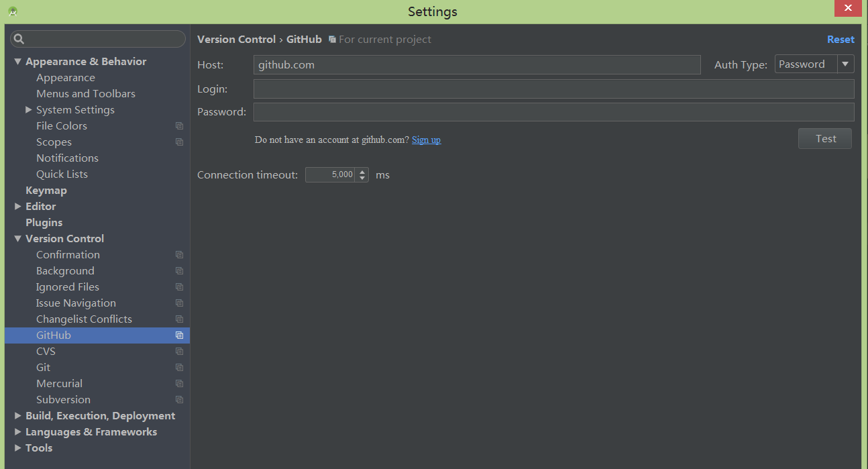868x469 pixels.
Task: Expand Build, Execution, Deployment section
Action: tap(18, 416)
